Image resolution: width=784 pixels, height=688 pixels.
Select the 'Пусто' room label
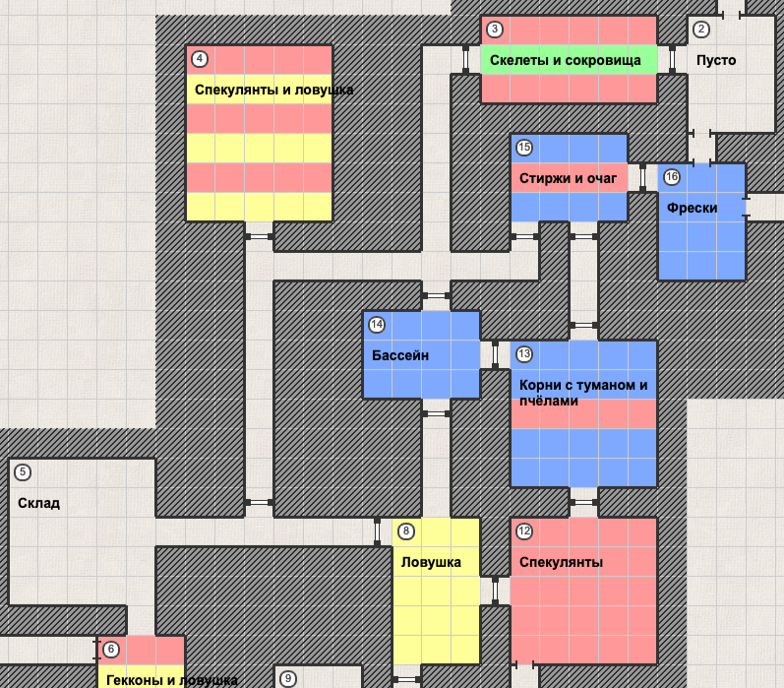tap(715, 60)
